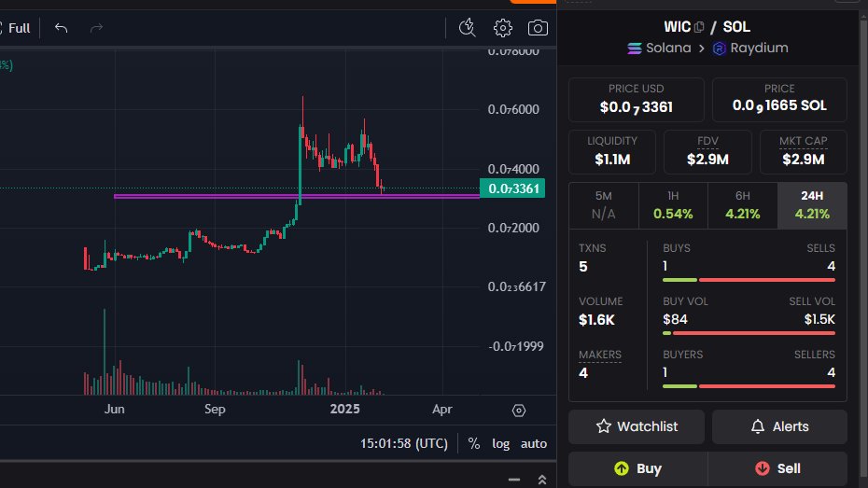Add WIC to Watchlist
The image size is (868, 488).
coord(637,426)
